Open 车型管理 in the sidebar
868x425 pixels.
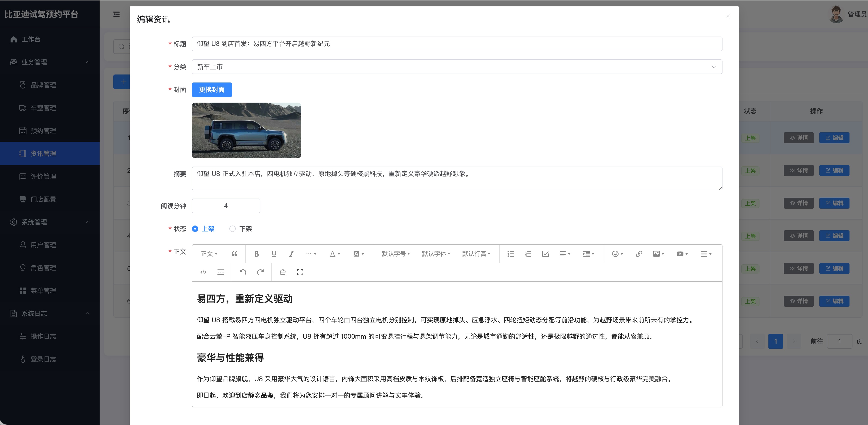tap(50, 108)
